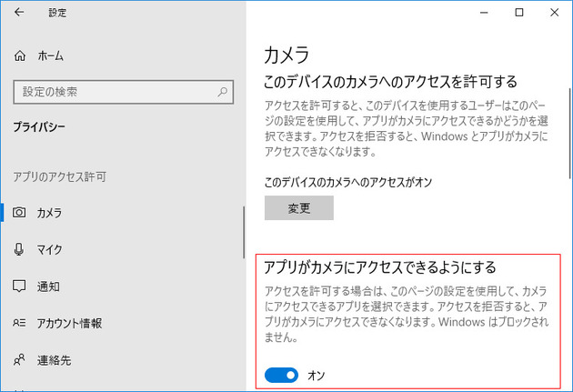Screen dimensions: 573x392
Task: Open the マイク privacy settings
Action: pos(49,249)
